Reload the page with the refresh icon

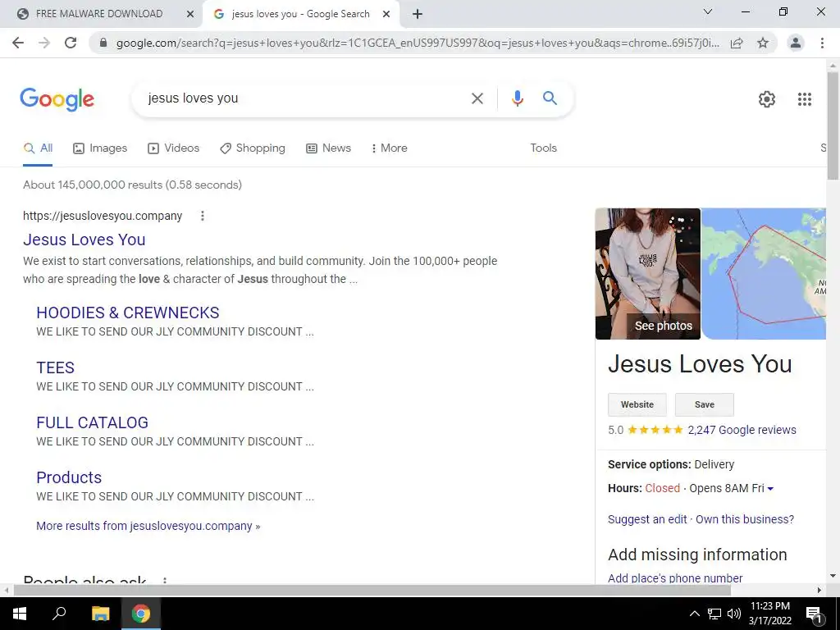tap(71, 43)
